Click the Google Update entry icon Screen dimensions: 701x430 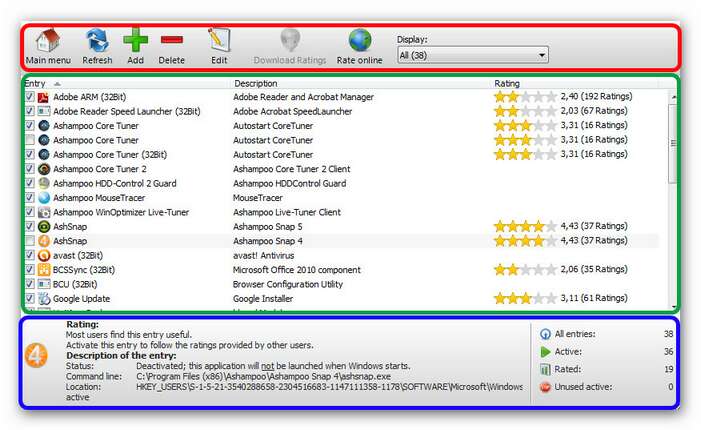click(43, 298)
